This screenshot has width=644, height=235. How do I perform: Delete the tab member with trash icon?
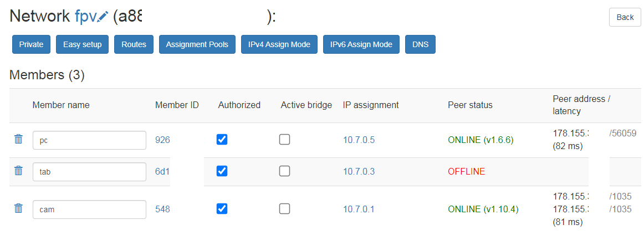click(x=18, y=171)
